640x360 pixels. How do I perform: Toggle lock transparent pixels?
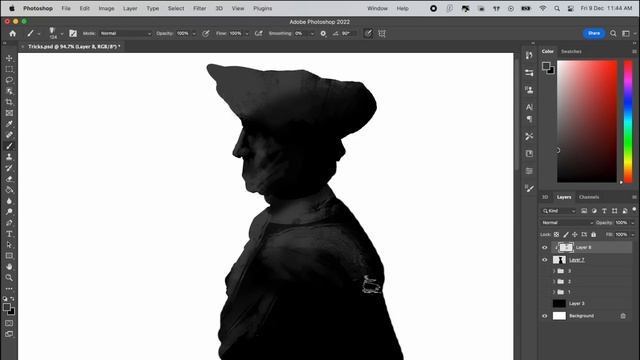[556, 235]
